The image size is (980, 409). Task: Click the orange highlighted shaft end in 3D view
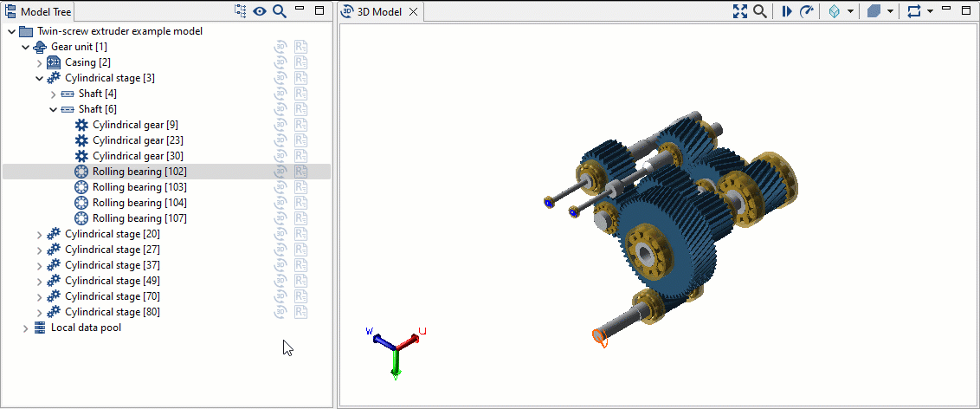point(600,337)
